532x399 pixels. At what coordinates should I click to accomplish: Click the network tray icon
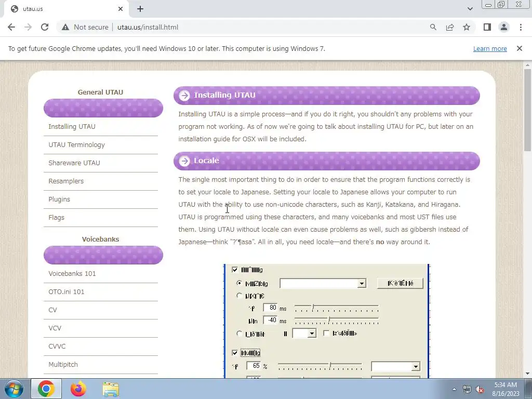(x=467, y=389)
